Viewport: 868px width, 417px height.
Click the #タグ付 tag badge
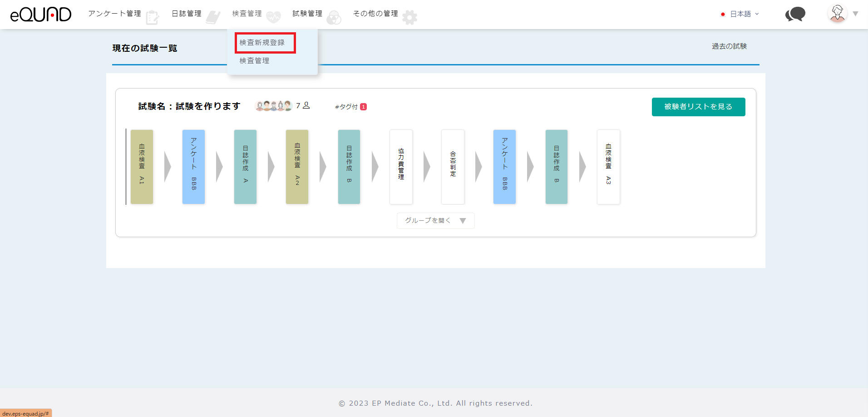(x=350, y=107)
